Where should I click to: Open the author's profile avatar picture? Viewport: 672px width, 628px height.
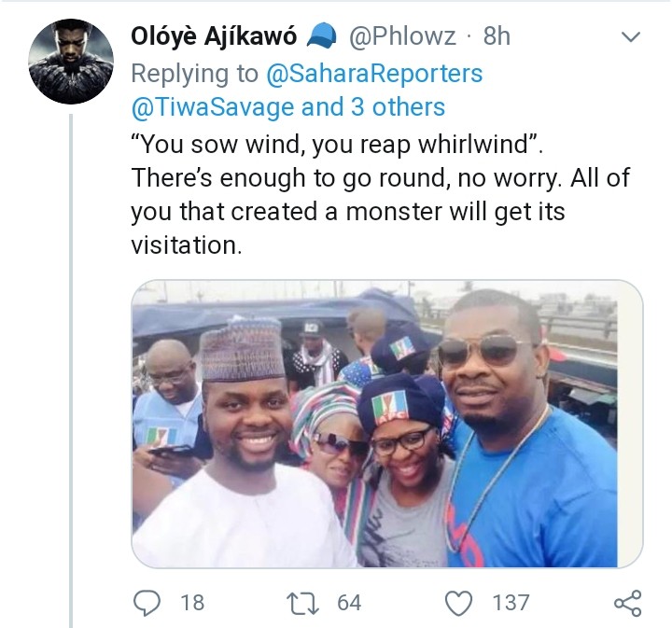[72, 61]
